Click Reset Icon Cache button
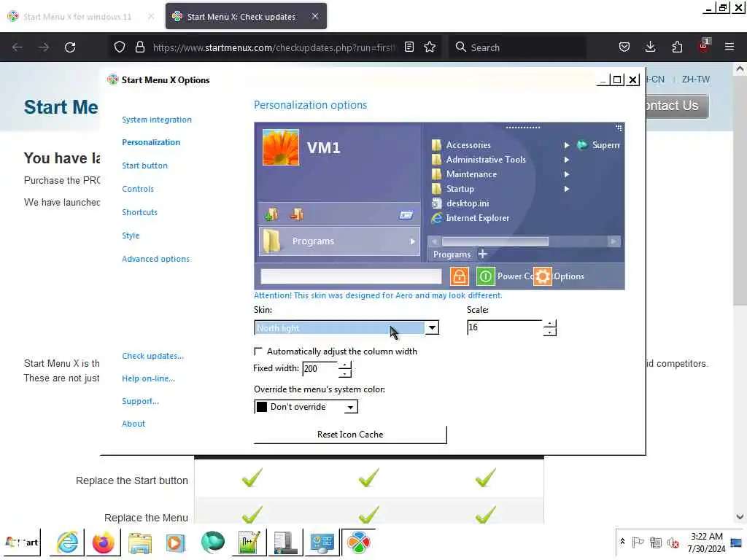This screenshot has height=560, width=747. (350, 435)
